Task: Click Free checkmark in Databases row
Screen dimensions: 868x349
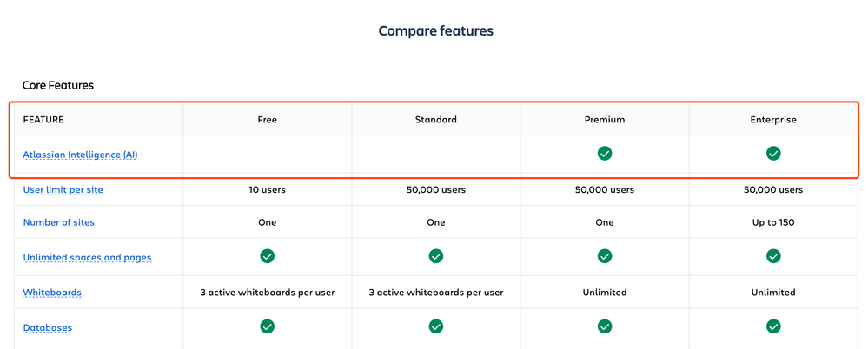Action: [x=268, y=326]
